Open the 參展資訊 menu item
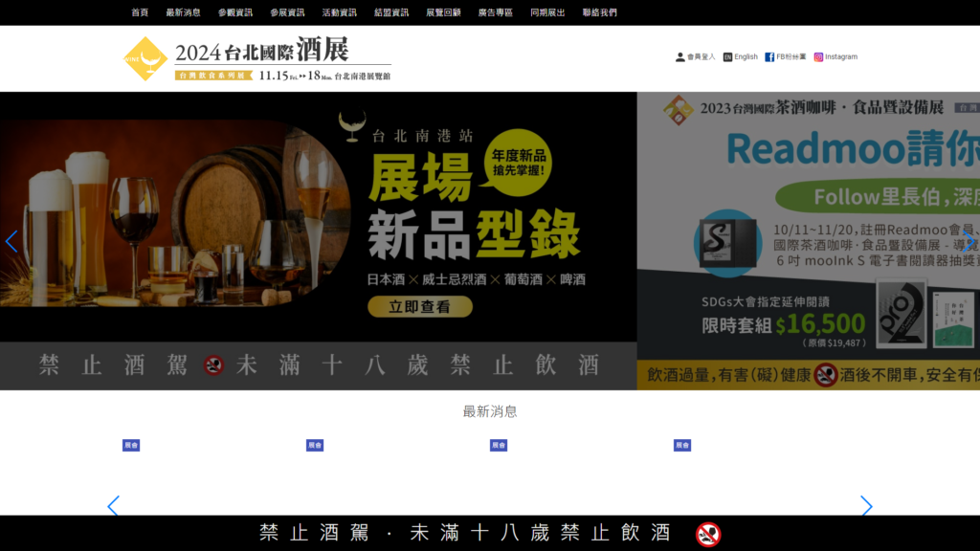This screenshot has width=980, height=551. (287, 12)
